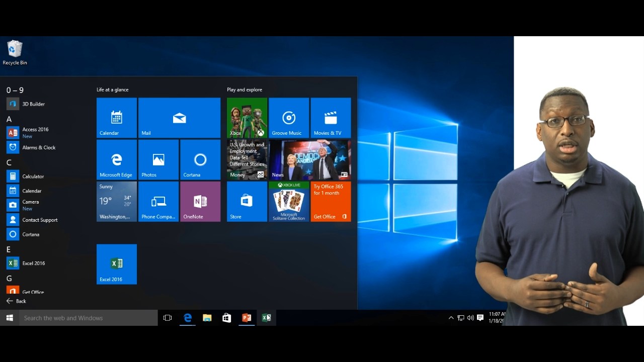Open the Phone Companion tile
The height and width of the screenshot is (362, 644).
click(x=158, y=201)
